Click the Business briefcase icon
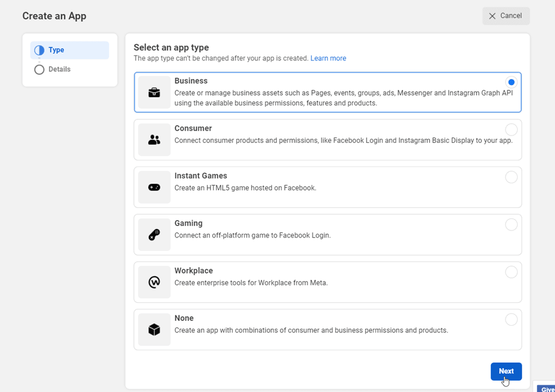555x392 pixels. pyautogui.click(x=154, y=92)
